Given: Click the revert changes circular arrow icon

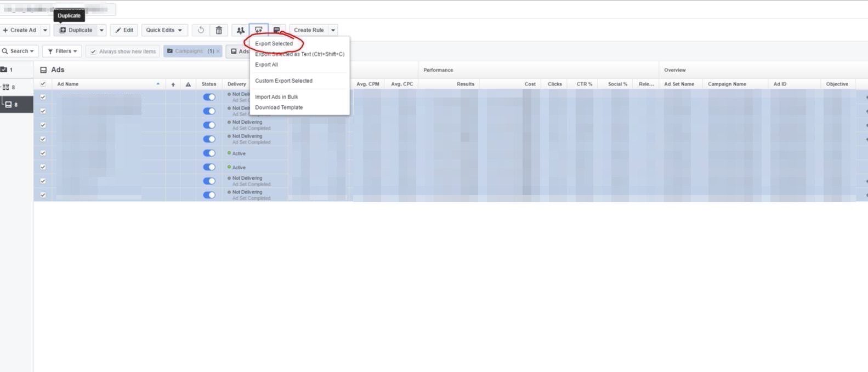Looking at the screenshot, I should (x=201, y=30).
